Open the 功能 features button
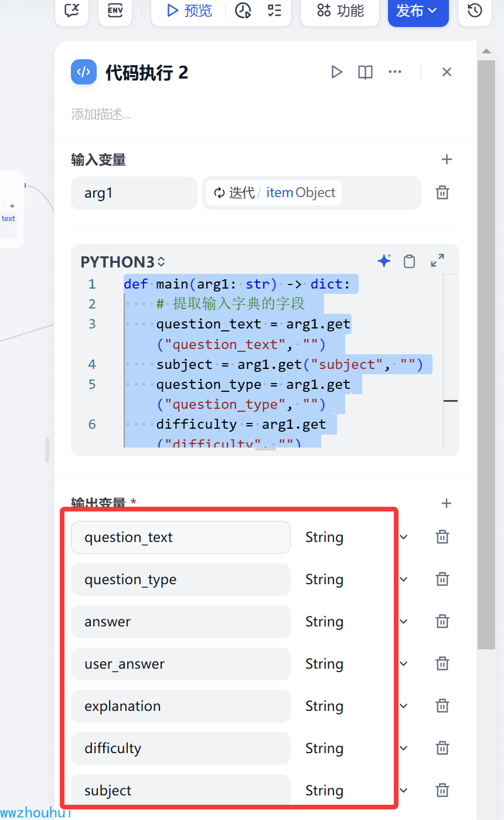The width and height of the screenshot is (504, 820). (340, 11)
